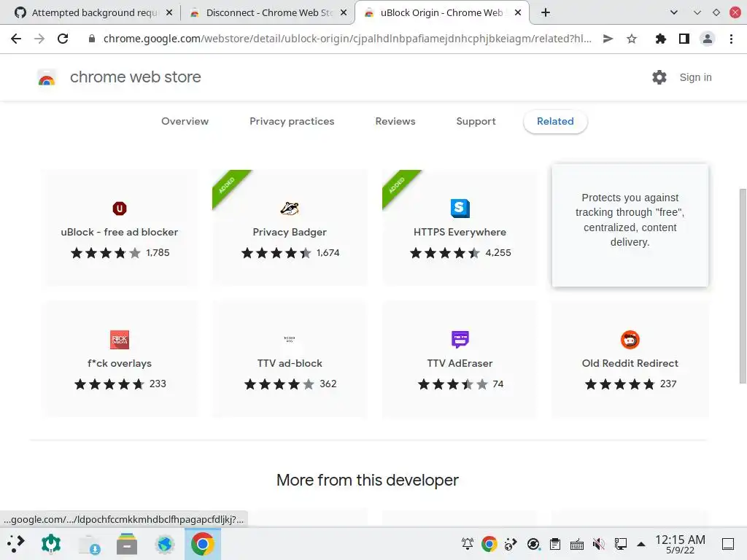Open the Chrome three-dot menu
The height and width of the screenshot is (560, 747).
click(731, 39)
